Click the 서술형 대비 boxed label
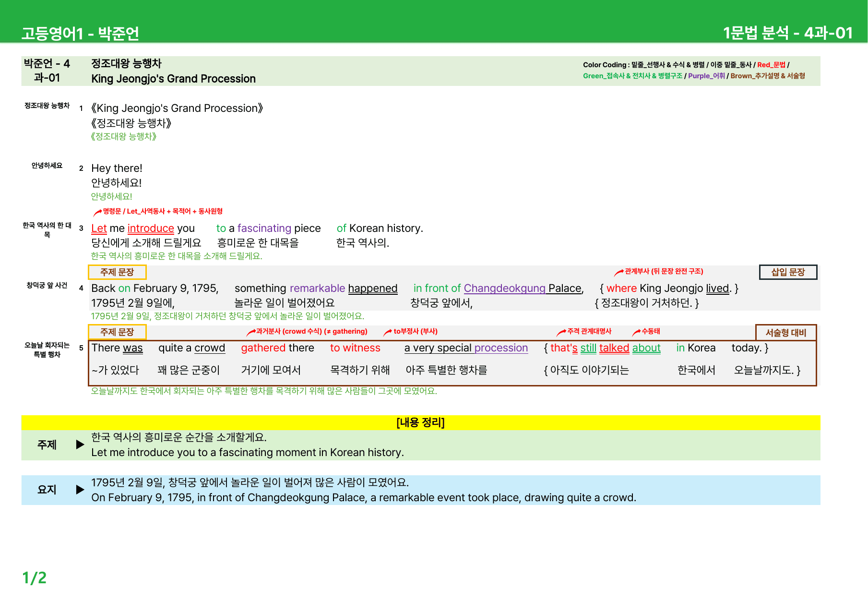This screenshot has height=614, width=868. [x=786, y=333]
